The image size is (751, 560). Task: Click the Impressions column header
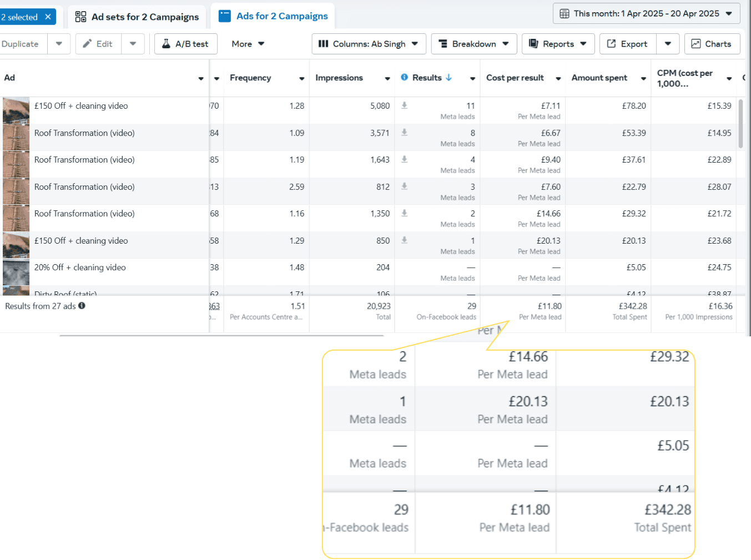pos(339,78)
